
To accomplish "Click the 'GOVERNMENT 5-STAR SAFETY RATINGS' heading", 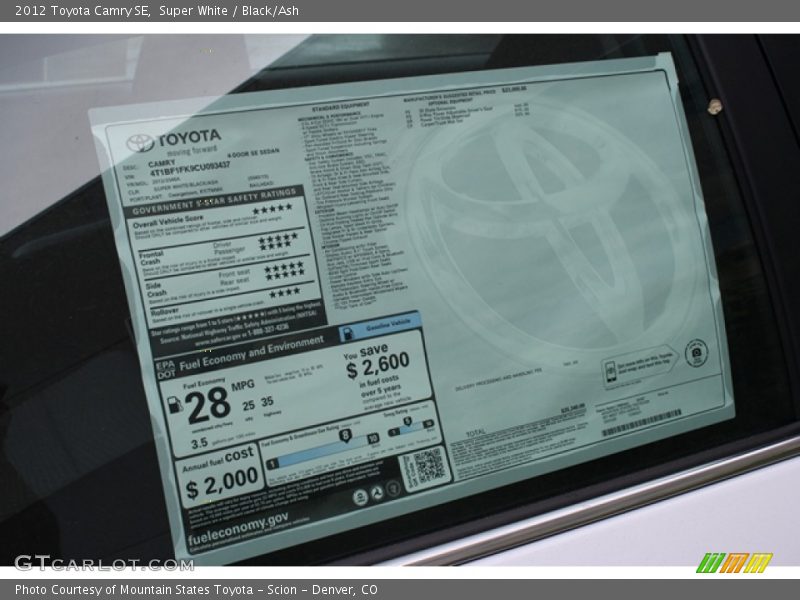I will pyautogui.click(x=214, y=201).
